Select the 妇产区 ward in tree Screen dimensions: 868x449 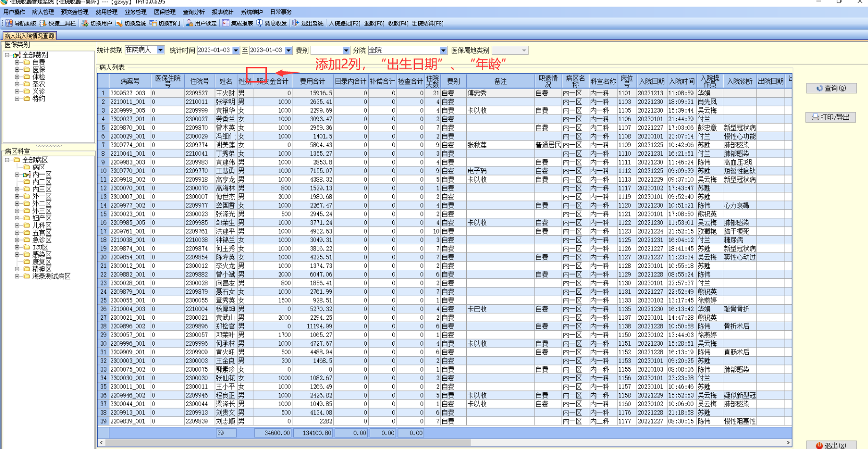(x=41, y=218)
